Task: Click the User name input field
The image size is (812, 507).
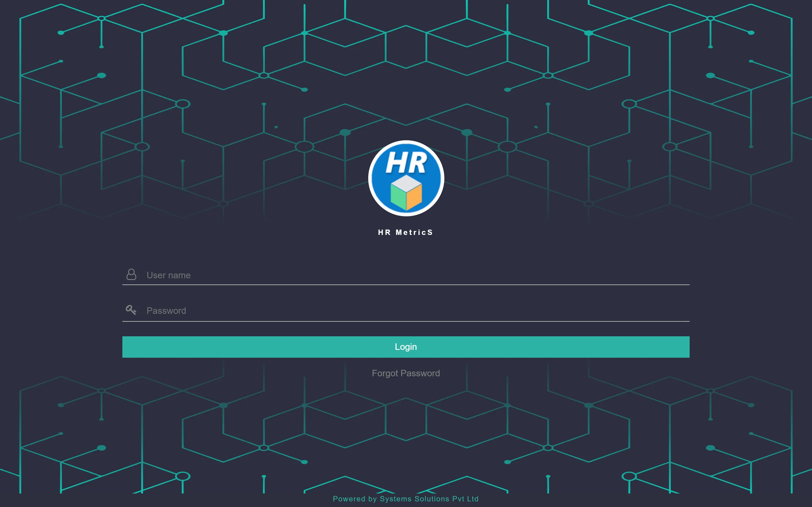Action: coord(406,275)
